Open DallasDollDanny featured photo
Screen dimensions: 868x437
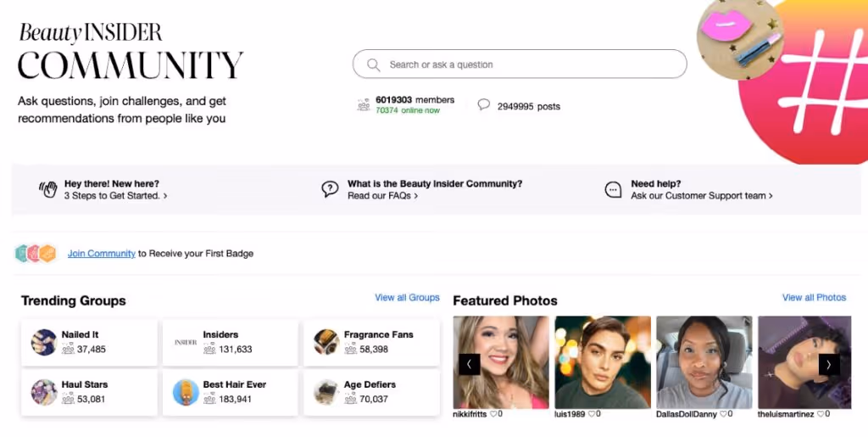(x=704, y=362)
